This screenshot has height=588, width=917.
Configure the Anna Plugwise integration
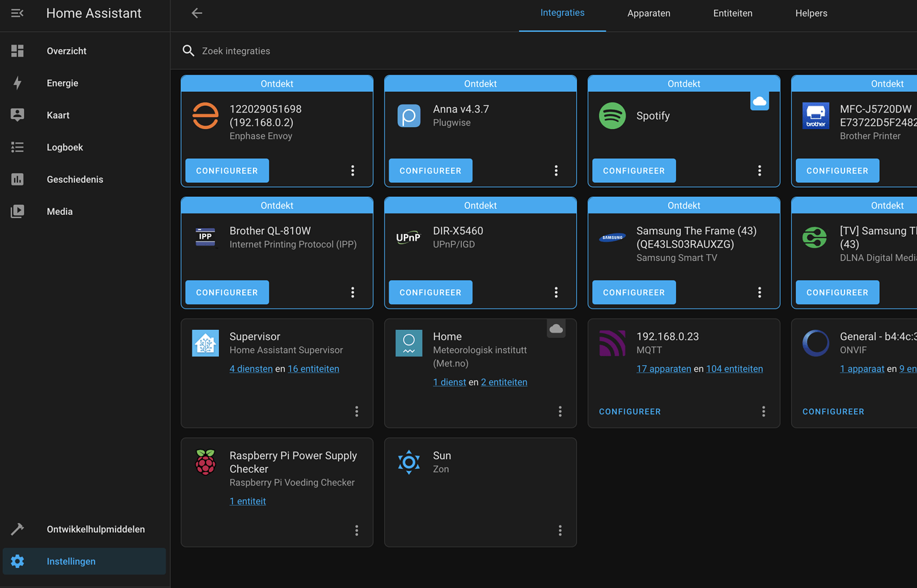coord(431,171)
